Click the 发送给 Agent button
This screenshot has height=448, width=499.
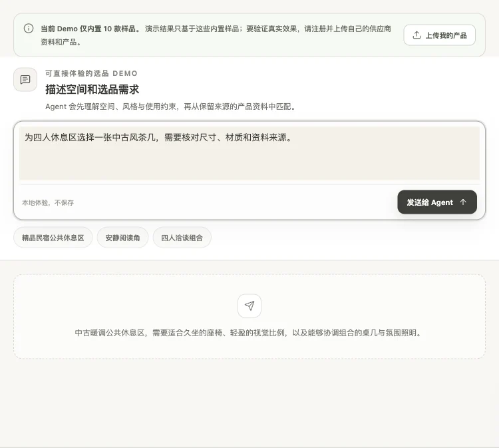tap(437, 202)
